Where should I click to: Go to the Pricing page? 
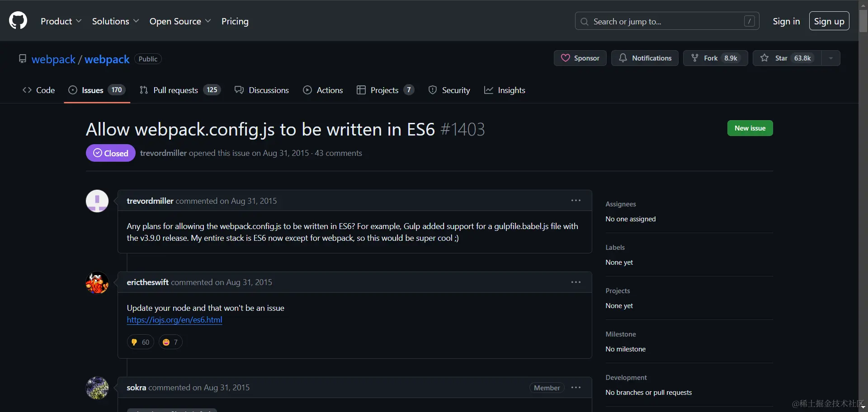click(x=235, y=21)
